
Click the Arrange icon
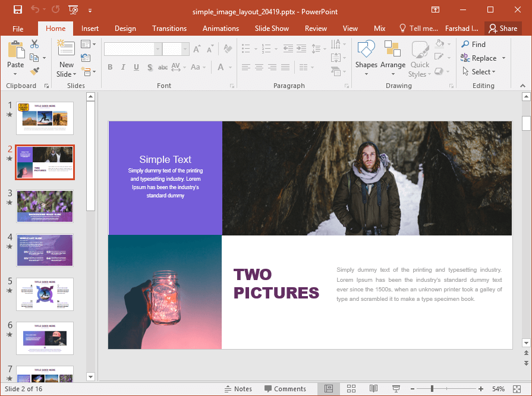(393, 56)
